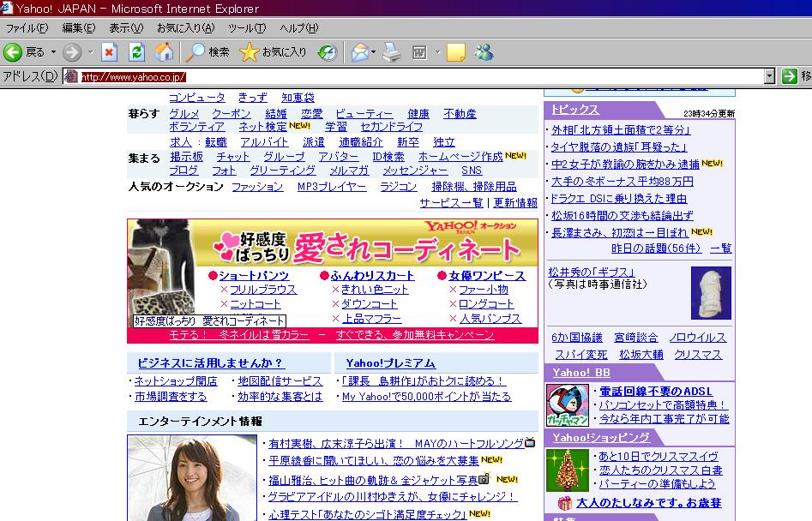Open the ネットショップ開店 link
812x521 pixels.
click(176, 381)
